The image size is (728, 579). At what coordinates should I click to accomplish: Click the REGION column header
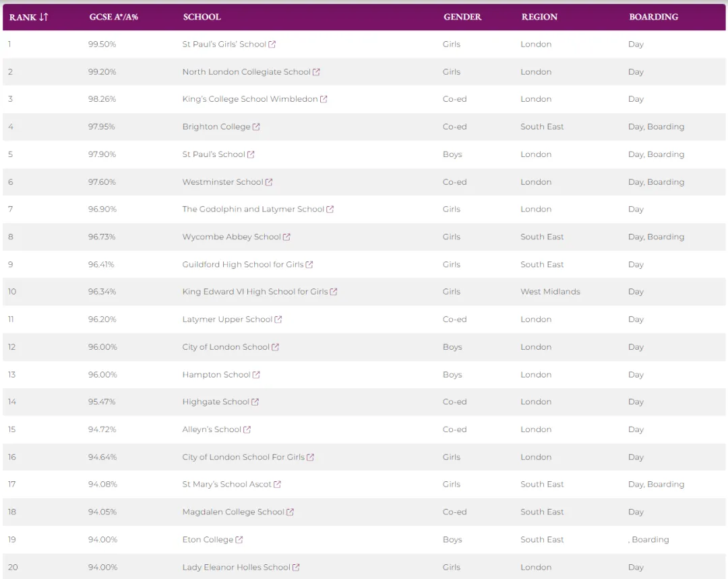[x=539, y=17]
